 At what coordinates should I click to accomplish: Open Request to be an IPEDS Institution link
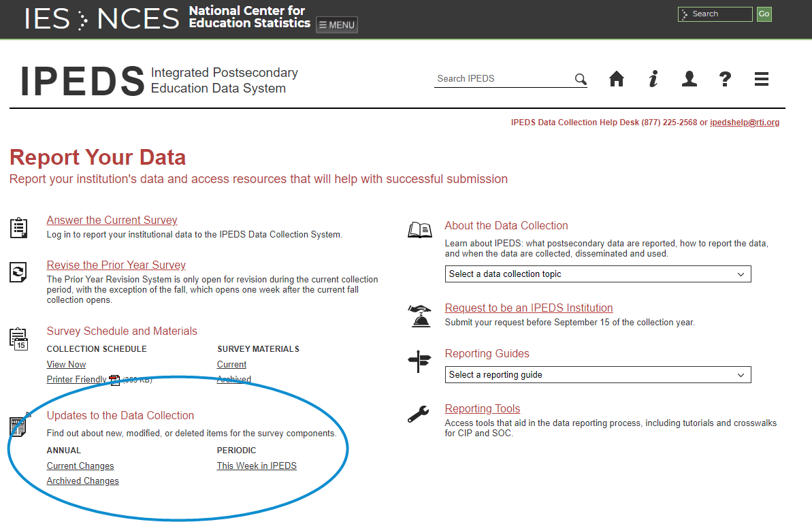(529, 308)
